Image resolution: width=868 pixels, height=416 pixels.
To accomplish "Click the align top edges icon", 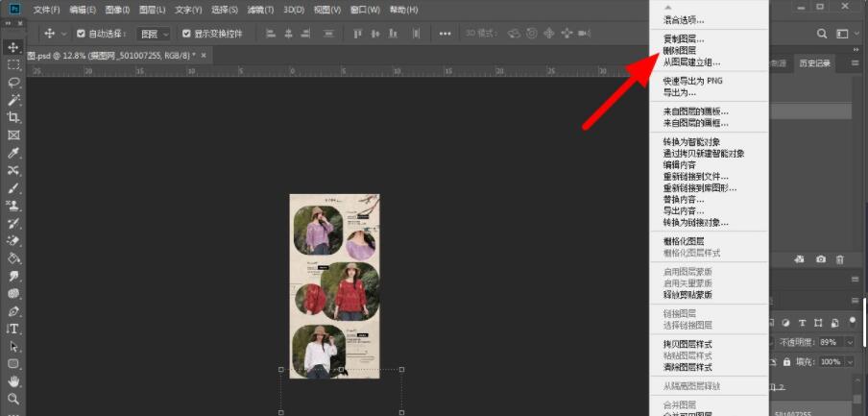I will [357, 34].
